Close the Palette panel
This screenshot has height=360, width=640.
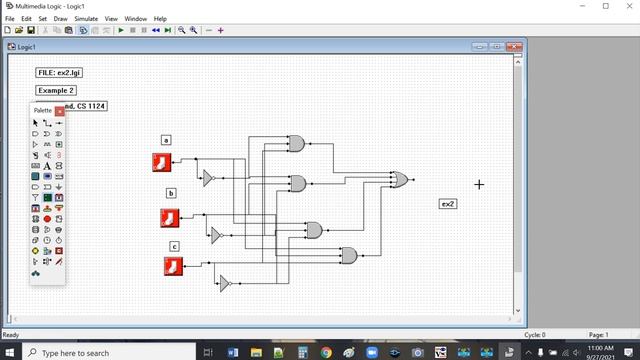coord(60,111)
